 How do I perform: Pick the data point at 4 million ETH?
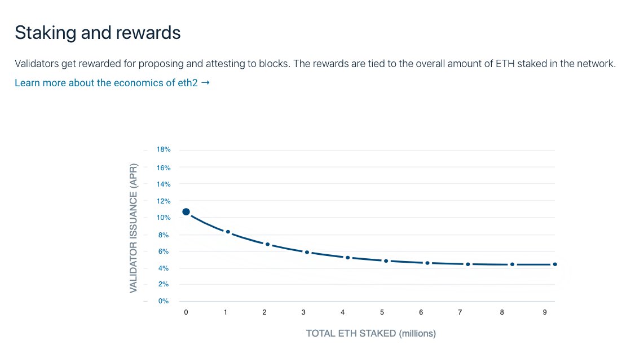[x=347, y=258]
